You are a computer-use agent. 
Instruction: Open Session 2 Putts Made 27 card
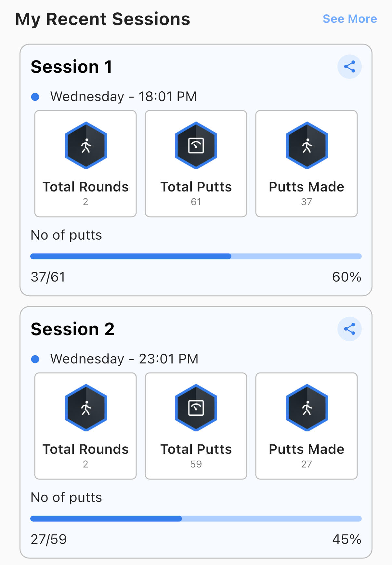307,426
